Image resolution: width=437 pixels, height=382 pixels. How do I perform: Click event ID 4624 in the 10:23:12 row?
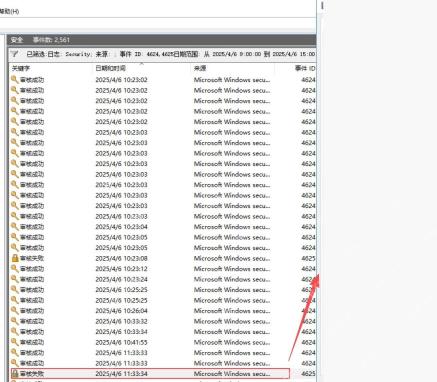pos(308,269)
